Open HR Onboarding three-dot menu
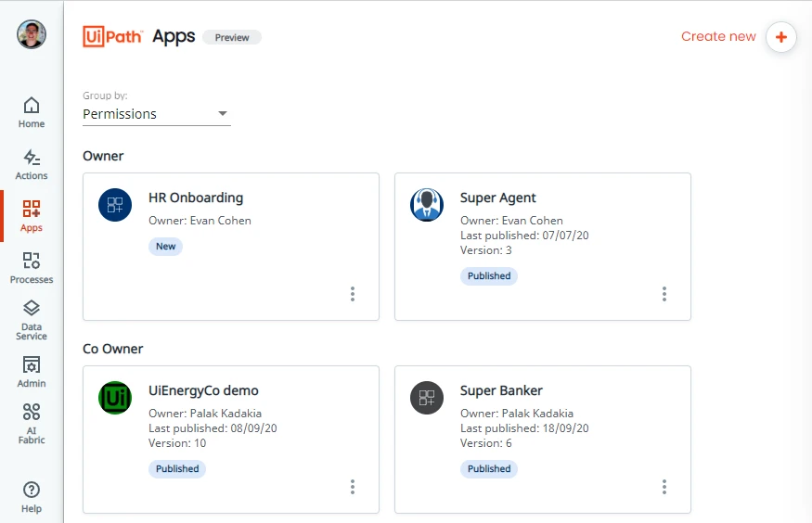Screen dimensions: 812x523 pyautogui.click(x=353, y=294)
